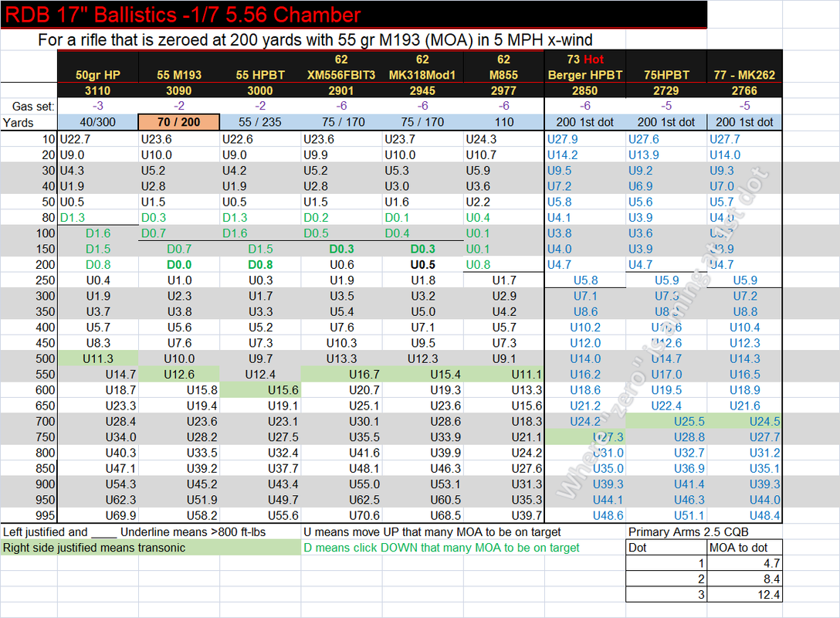Image resolution: width=840 pixels, height=618 pixels.
Task: Click the '12.4' MOA value for dot 3
Action: (744, 594)
